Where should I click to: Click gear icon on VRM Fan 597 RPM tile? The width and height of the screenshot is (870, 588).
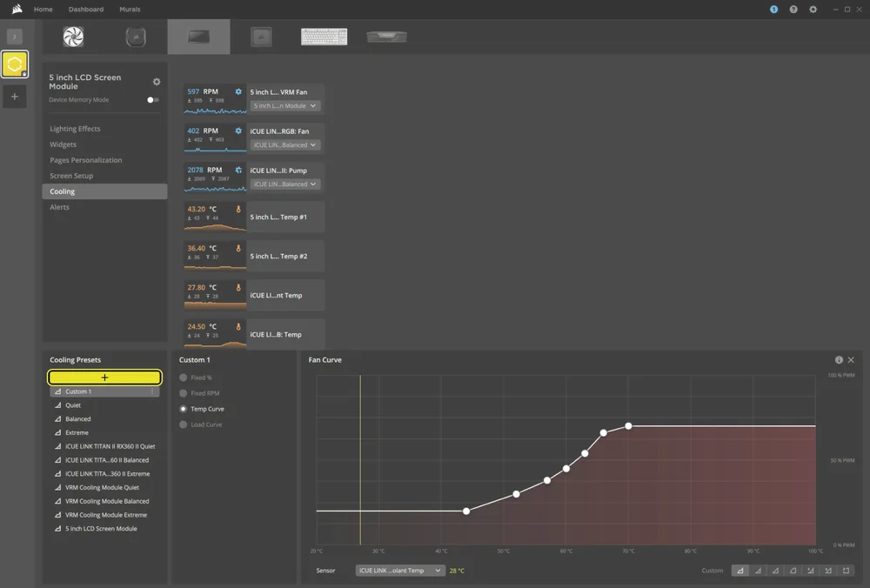[238, 91]
